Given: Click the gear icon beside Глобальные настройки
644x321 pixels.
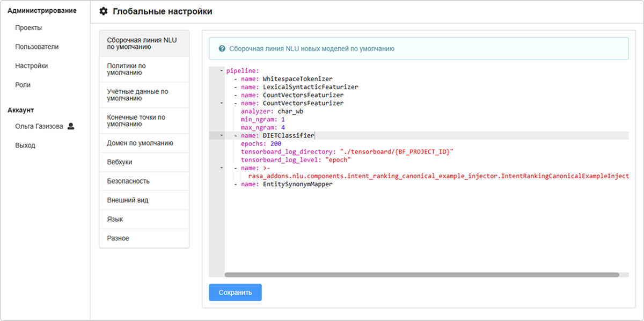Looking at the screenshot, I should coord(104,11).
